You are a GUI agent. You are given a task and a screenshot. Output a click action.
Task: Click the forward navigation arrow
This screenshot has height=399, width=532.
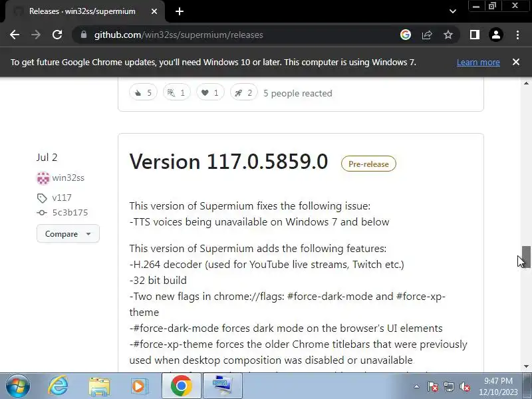(36, 35)
